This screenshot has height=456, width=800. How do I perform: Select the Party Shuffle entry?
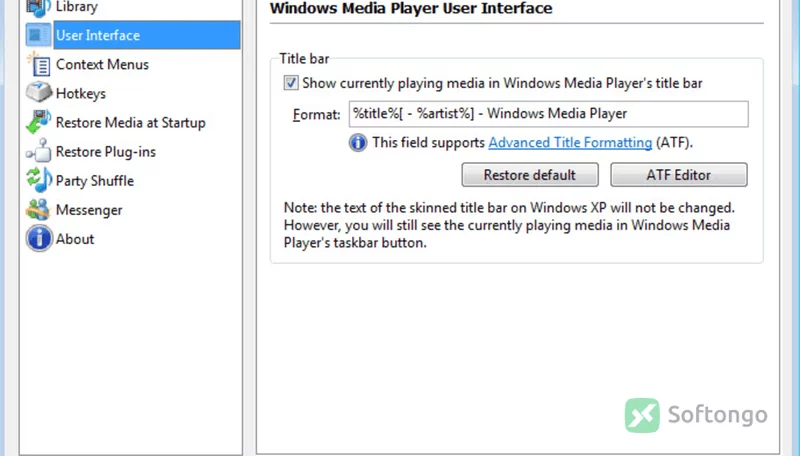(95, 181)
